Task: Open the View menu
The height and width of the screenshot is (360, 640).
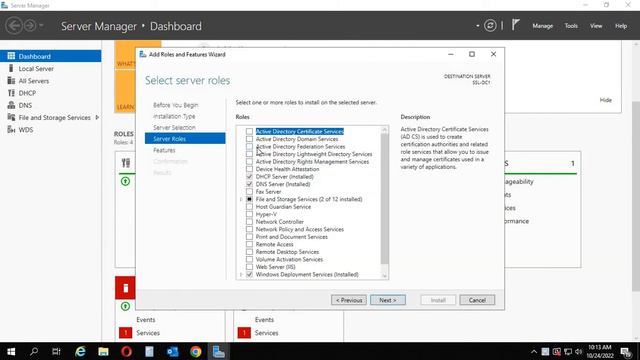Action: [596, 26]
